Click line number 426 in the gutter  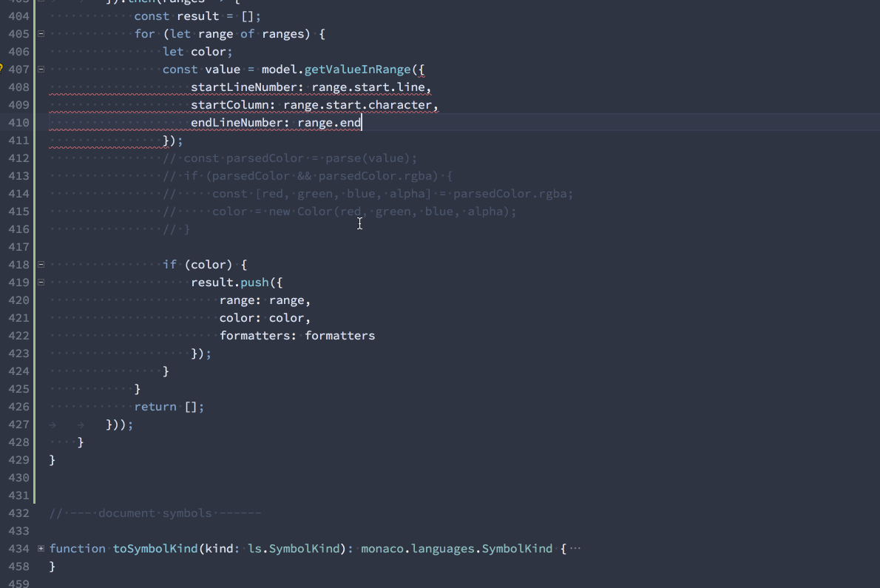click(18, 406)
